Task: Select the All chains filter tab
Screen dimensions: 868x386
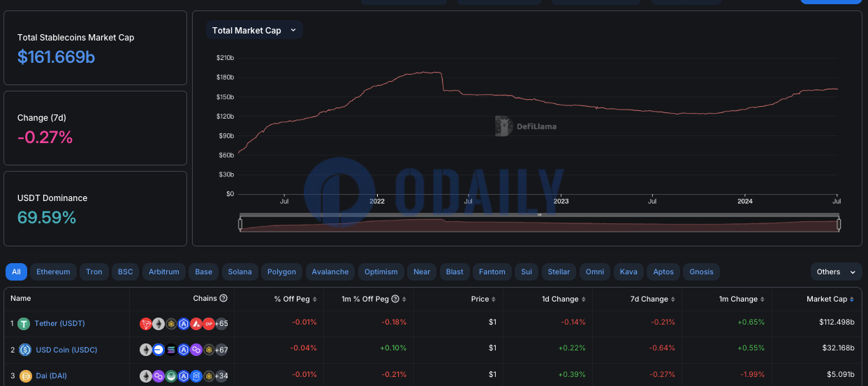Action: tap(16, 272)
